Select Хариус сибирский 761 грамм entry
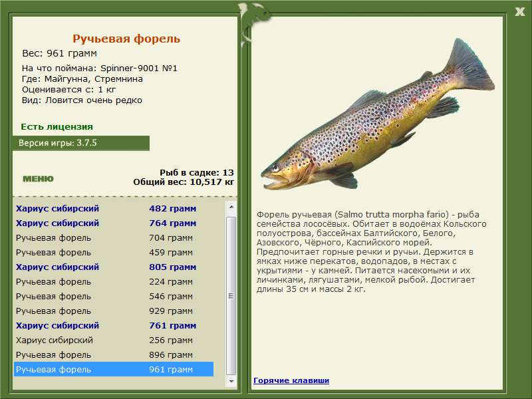 click(114, 325)
